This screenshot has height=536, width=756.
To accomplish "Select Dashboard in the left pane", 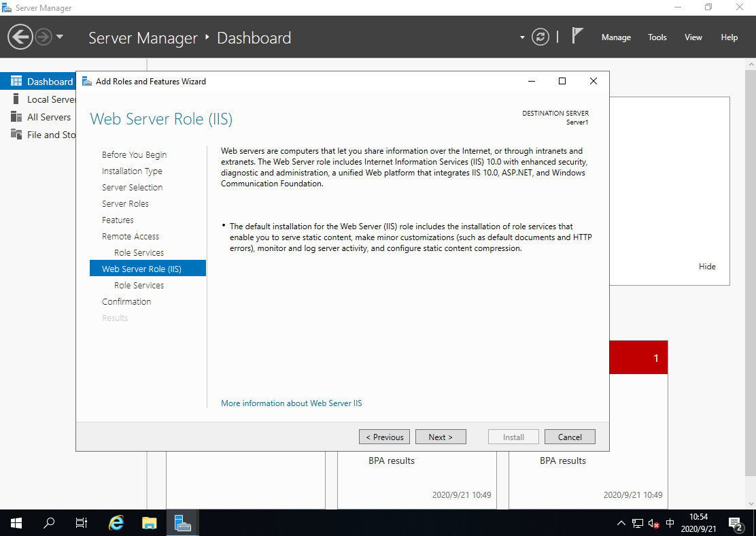I will (38, 81).
